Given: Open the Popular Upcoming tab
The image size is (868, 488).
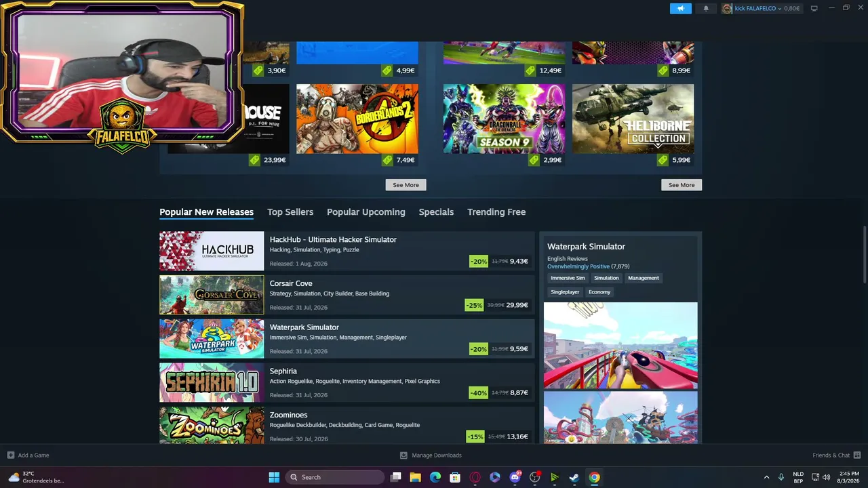Looking at the screenshot, I should pyautogui.click(x=366, y=212).
